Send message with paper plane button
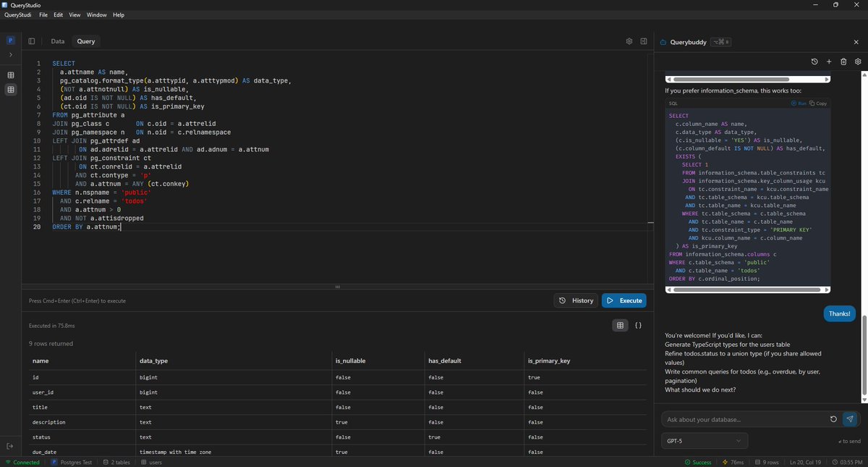The width and height of the screenshot is (868, 467). [850, 419]
